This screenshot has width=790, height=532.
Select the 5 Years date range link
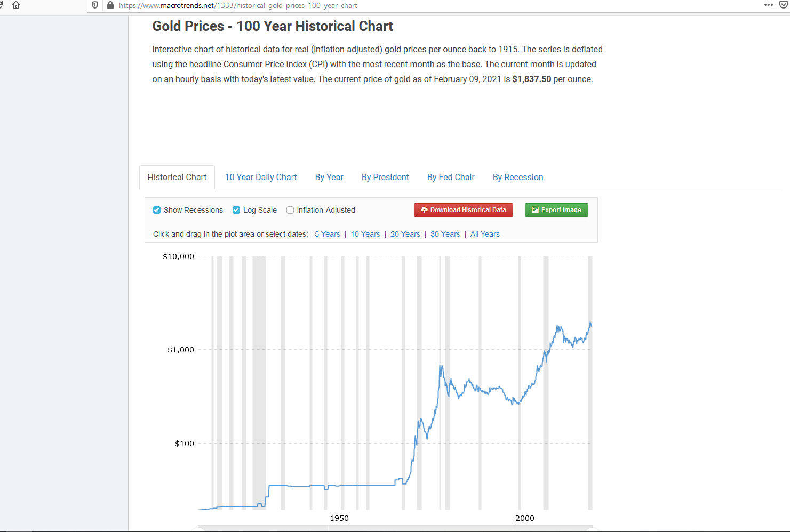coord(328,234)
